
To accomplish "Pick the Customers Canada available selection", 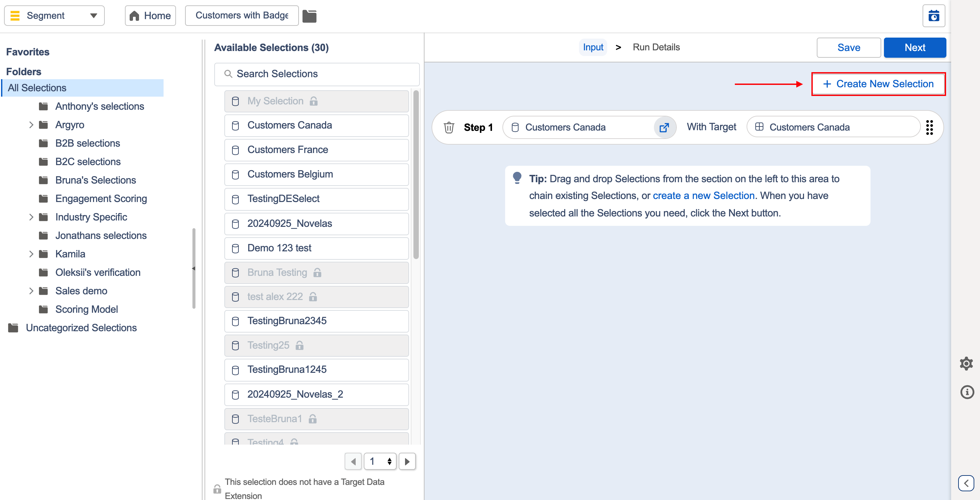I will (316, 125).
